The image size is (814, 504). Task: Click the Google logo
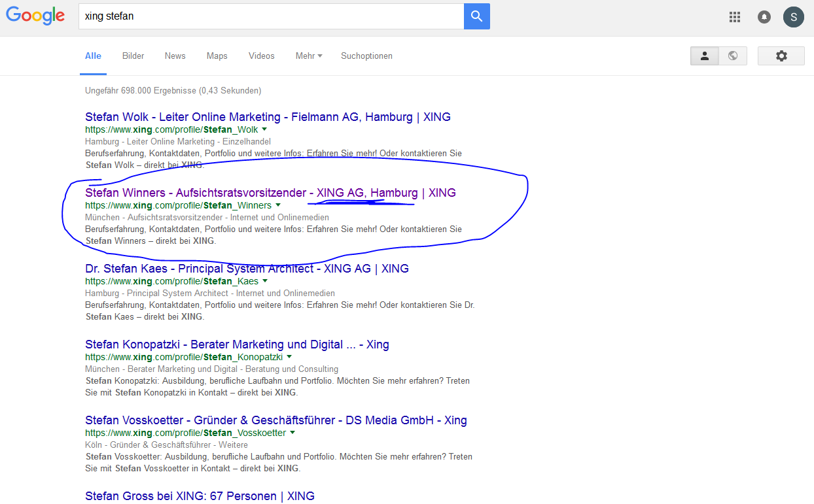(x=35, y=16)
